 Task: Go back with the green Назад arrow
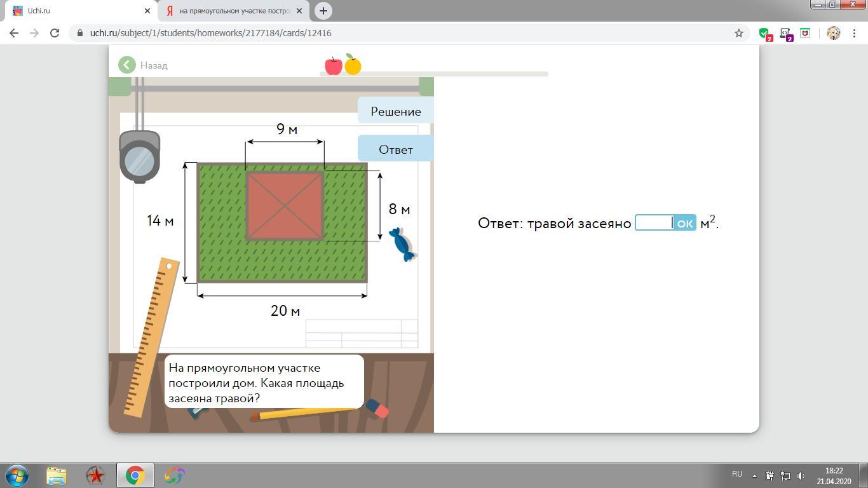coord(142,65)
